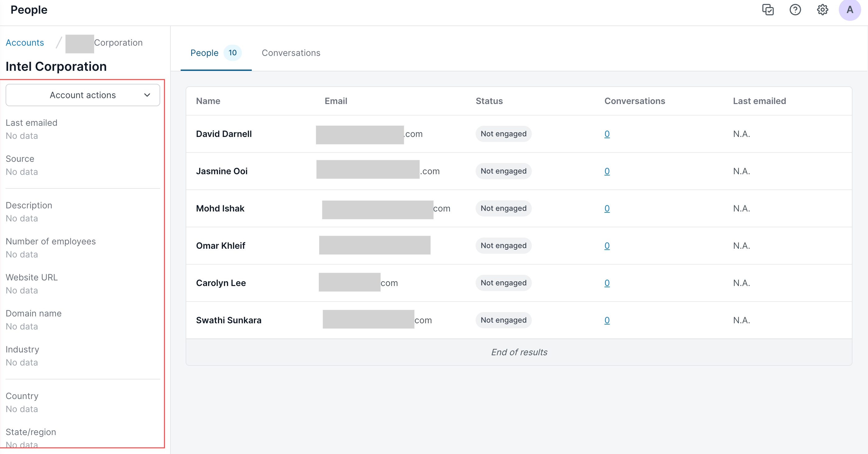Click the Website URL field label
This screenshot has height=454, width=868.
point(32,278)
